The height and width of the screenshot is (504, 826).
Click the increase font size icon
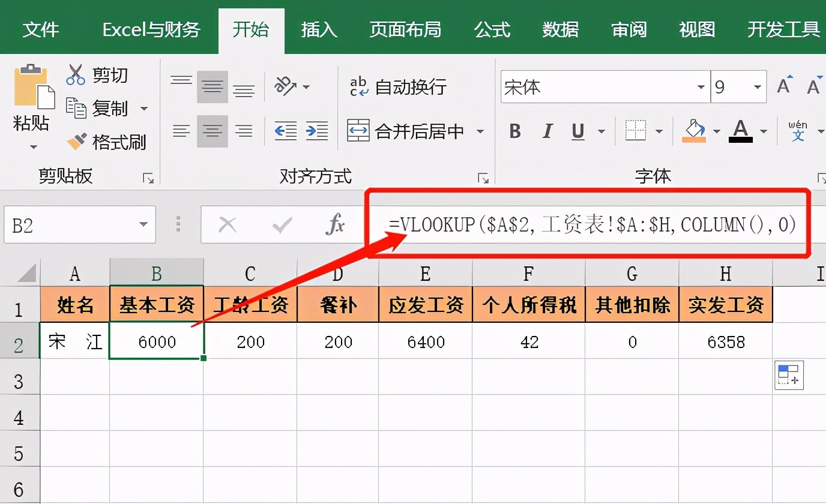tap(784, 86)
